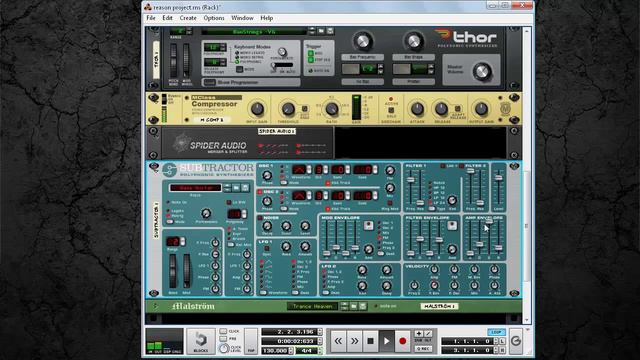Screen dimensions: 640x360
Task: Click the Blocks button in the transport
Action: click(x=201, y=341)
